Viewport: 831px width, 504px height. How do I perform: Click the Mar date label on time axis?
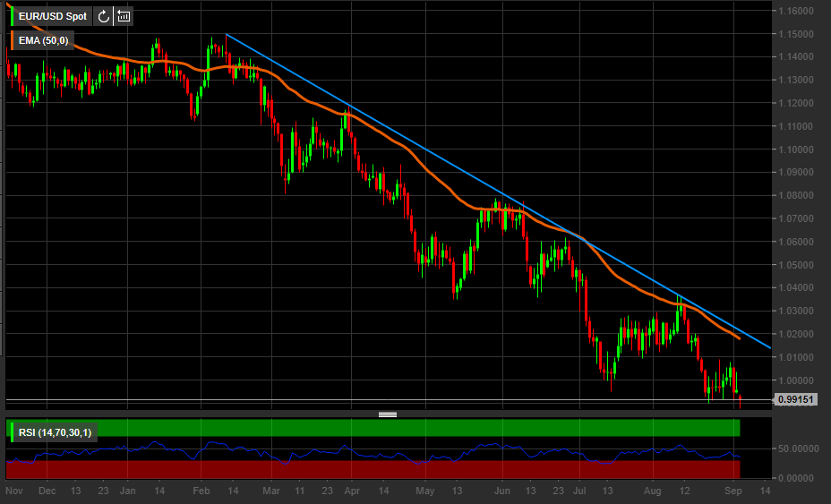pos(271,491)
